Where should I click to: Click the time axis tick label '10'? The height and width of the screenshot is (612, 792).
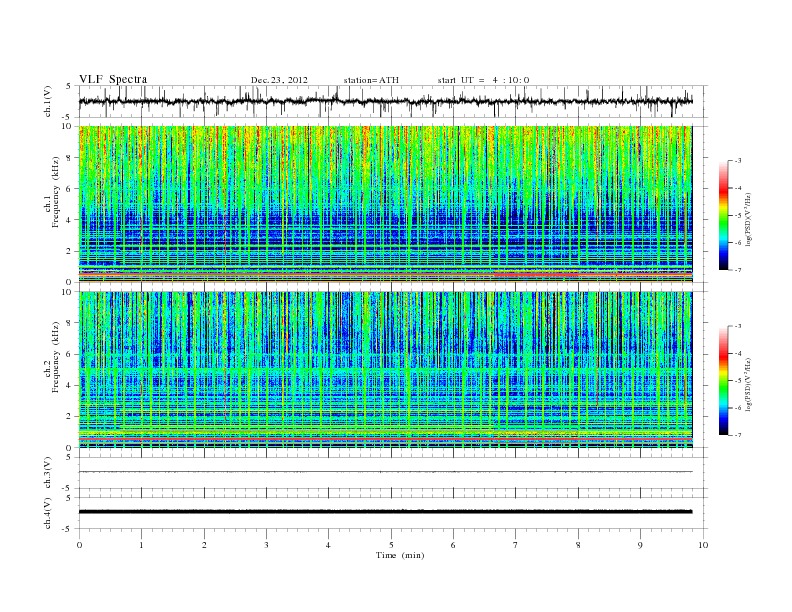click(x=703, y=545)
